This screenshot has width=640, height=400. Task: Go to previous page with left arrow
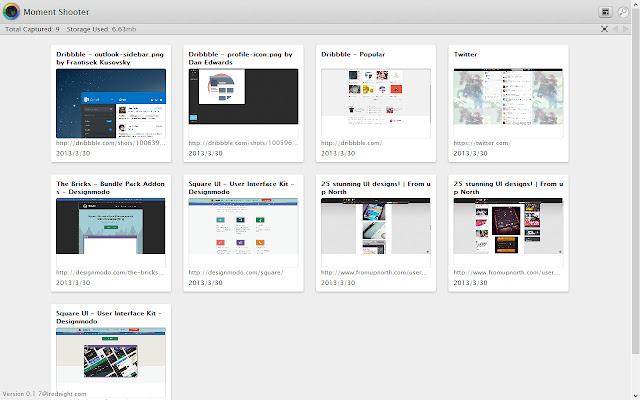click(616, 29)
